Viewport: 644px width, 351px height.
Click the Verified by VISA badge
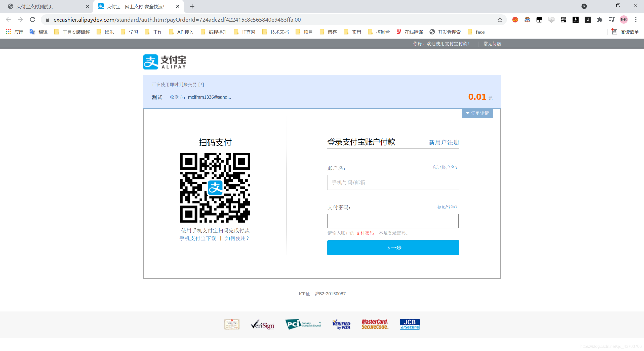point(341,324)
